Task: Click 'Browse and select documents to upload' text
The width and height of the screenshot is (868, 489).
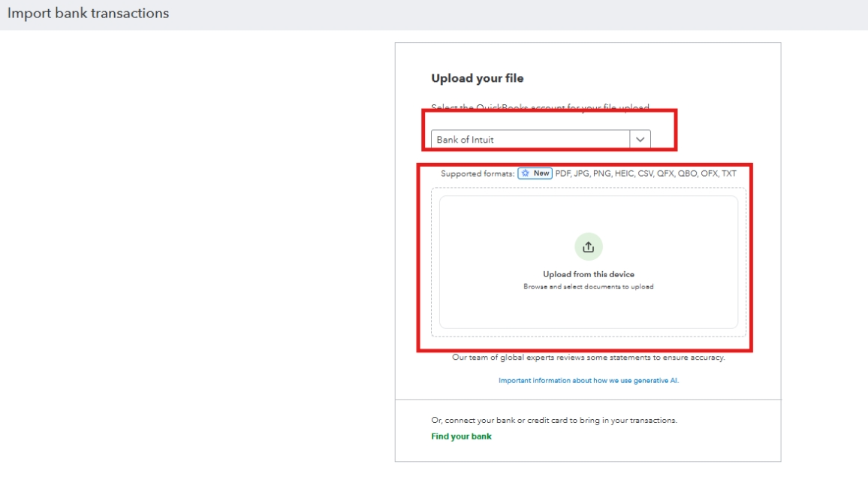Action: (x=589, y=287)
